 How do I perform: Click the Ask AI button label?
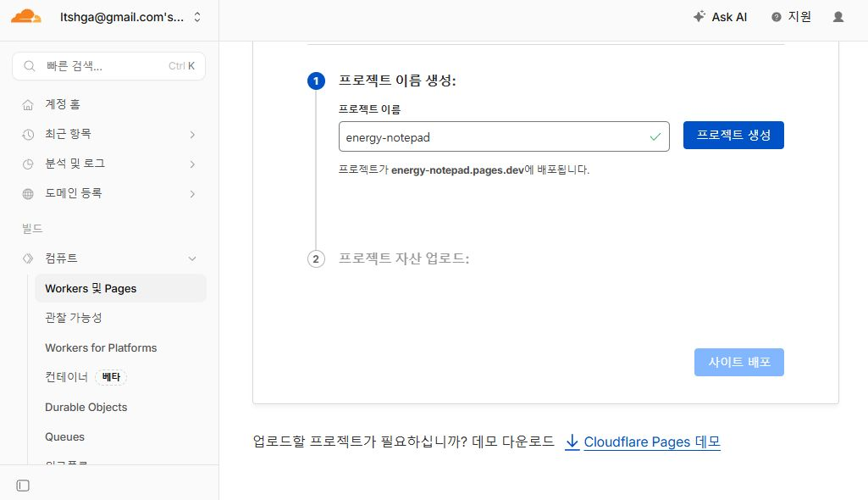tap(729, 17)
